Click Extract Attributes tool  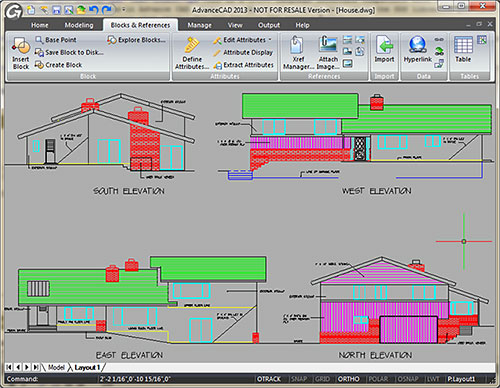coord(244,65)
